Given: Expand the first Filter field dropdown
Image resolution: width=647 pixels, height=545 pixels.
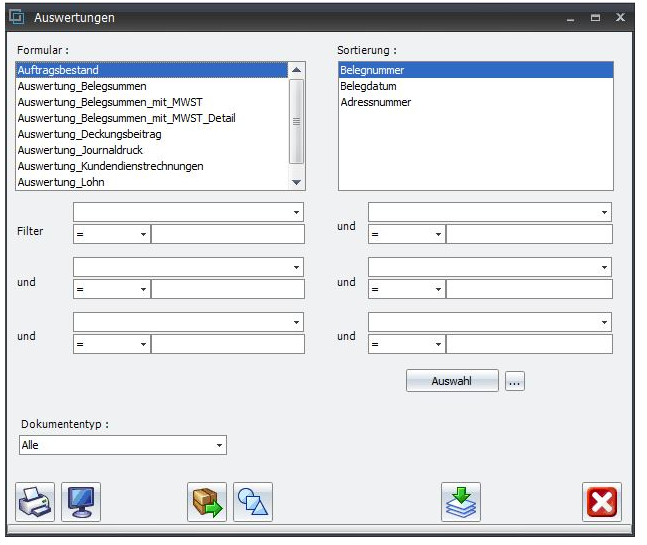Looking at the screenshot, I should 297,213.
